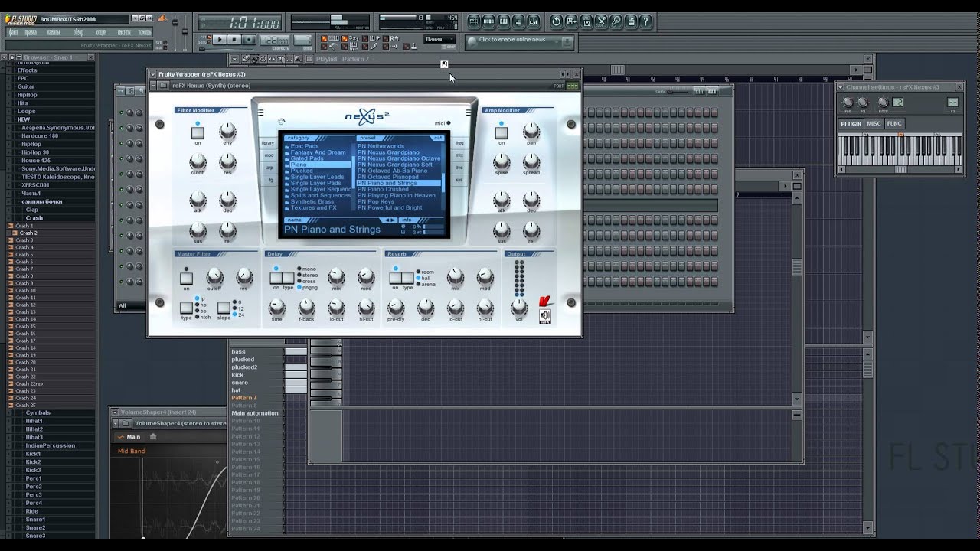Open the Nexus sys tab
980x551 pixels.
[x=459, y=180]
